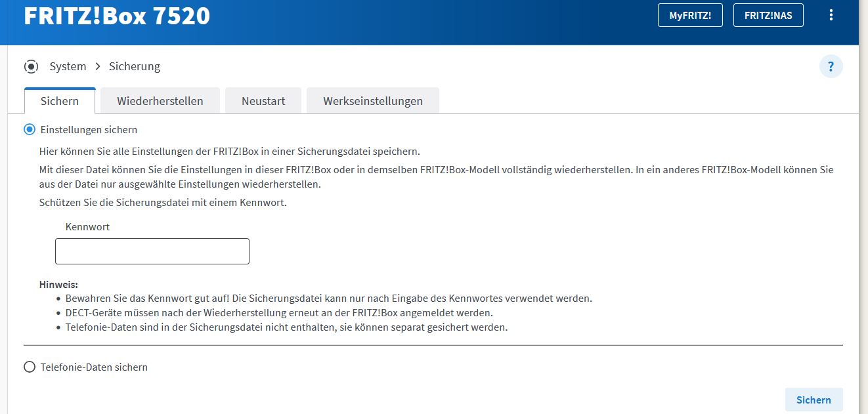Select the Telefonie-Daten sichern radio button
Screen dimensions: 868x414
coord(30,367)
